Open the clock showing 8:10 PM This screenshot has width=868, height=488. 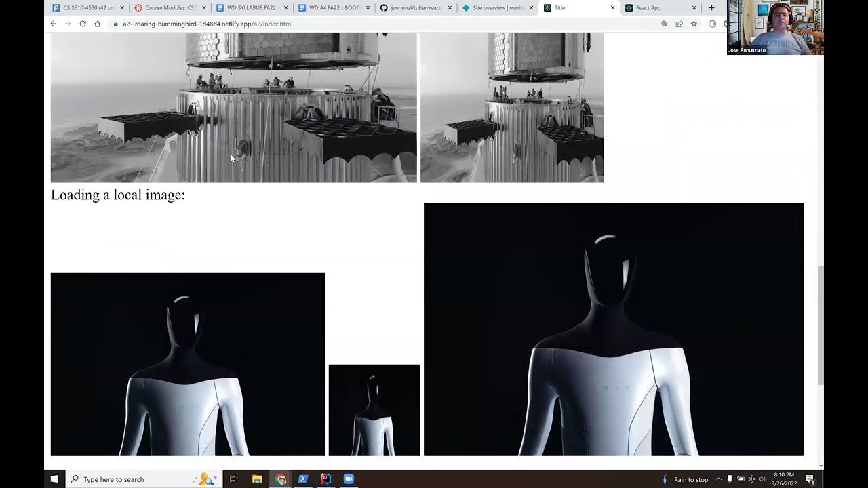coord(784,479)
